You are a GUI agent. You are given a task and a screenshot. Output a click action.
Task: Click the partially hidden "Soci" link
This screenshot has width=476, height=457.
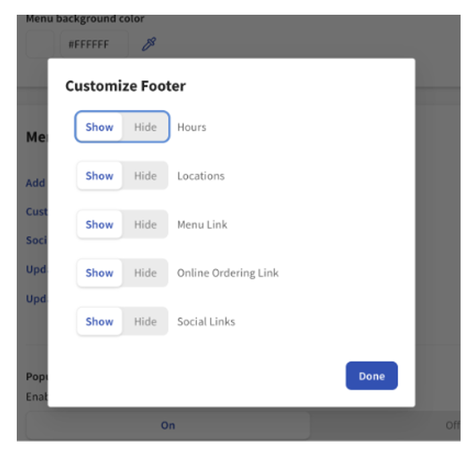click(36, 240)
